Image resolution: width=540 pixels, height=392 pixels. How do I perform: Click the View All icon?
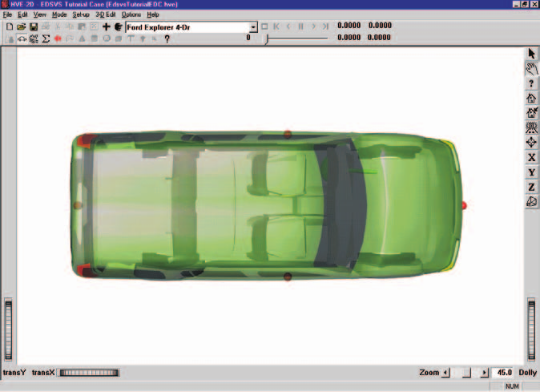pyautogui.click(x=532, y=127)
